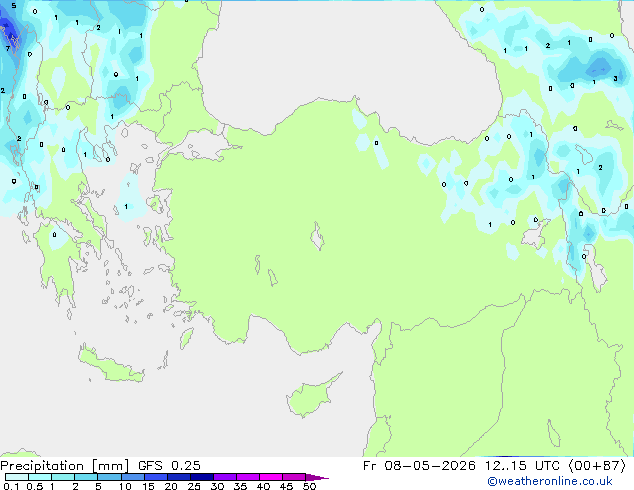Screen dimensions: 634x490
Task: Click the 'Precipitation [mm]' title text
Action: click(65, 466)
